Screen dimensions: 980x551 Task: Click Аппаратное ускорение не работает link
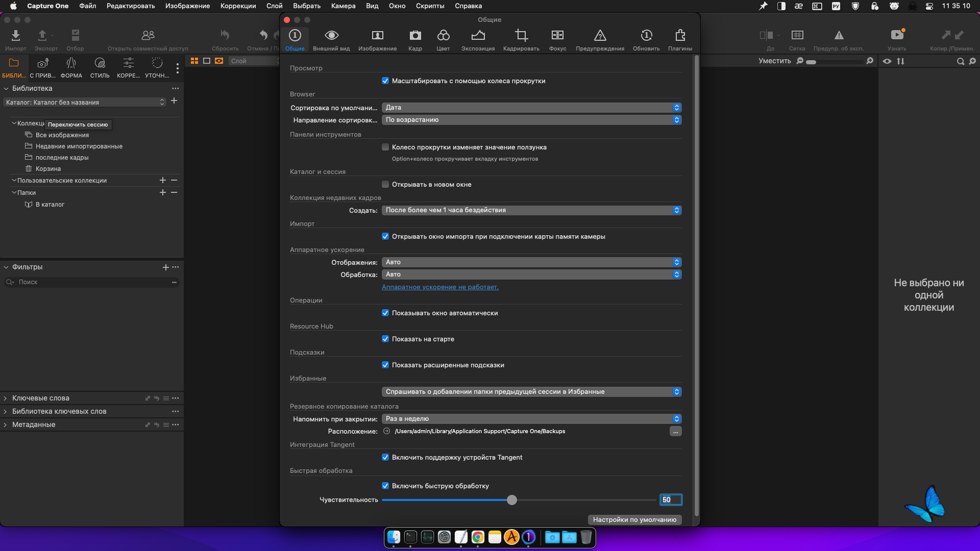tap(440, 287)
